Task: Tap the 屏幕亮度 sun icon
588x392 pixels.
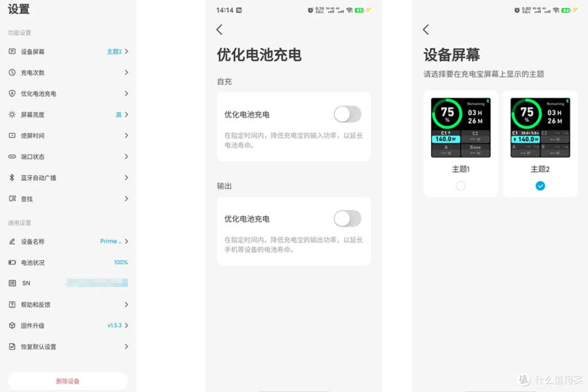Action: pos(12,114)
